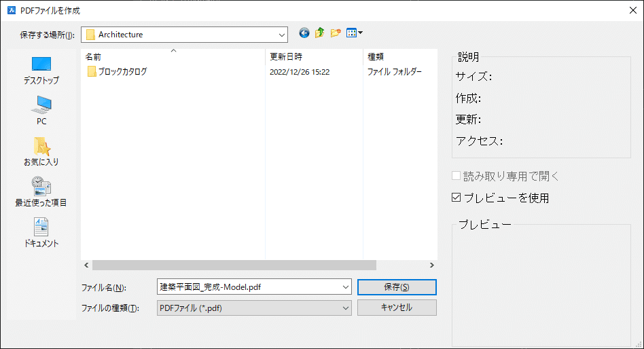Open PC in the places sidebar
This screenshot has width=644, height=349.
tap(41, 111)
